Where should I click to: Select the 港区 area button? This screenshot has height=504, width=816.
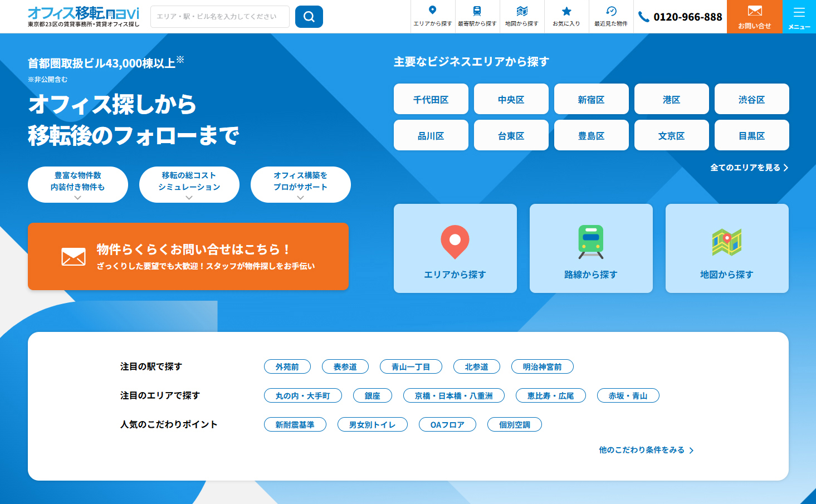point(672,99)
